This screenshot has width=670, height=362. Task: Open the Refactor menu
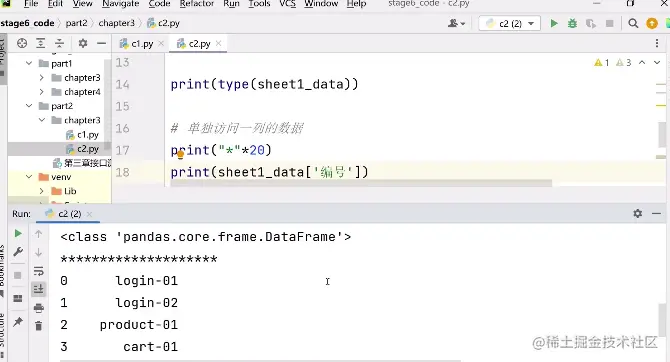[x=197, y=4]
